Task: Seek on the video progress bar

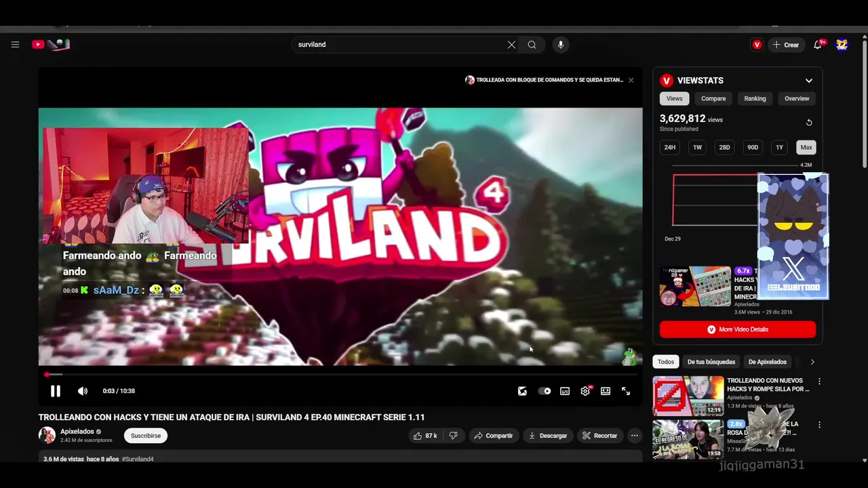Action: coord(340,374)
